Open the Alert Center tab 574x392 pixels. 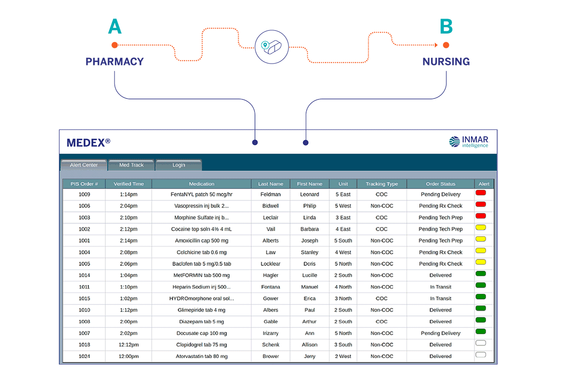coord(84,165)
